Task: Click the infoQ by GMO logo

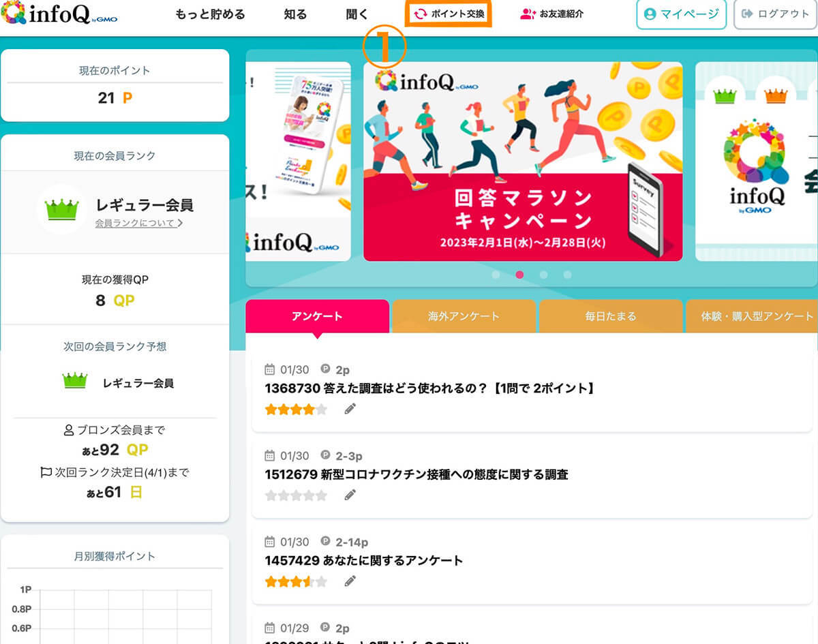Action: pyautogui.click(x=59, y=14)
